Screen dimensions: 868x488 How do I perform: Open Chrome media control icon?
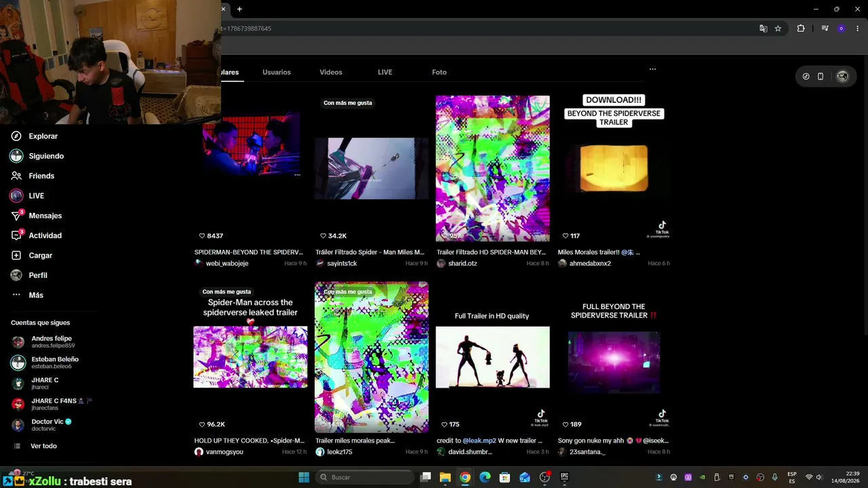pyautogui.click(x=825, y=28)
